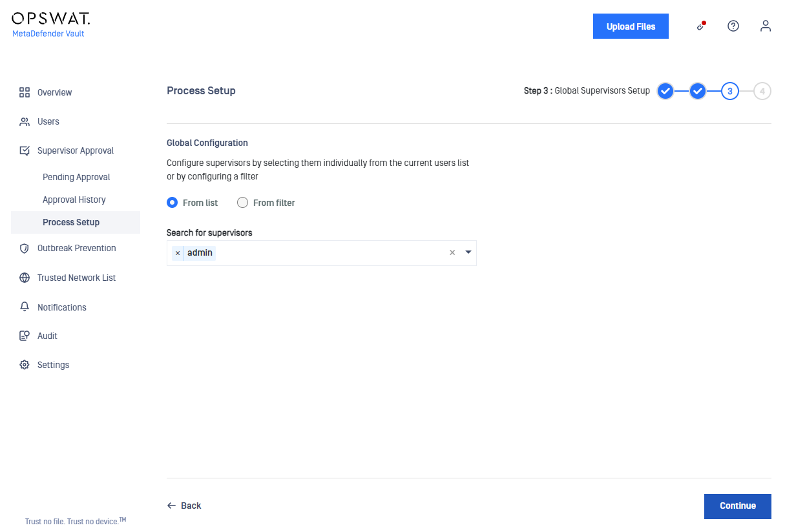Viewport: 785px width, 532px height.
Task: Click the Audit document icon
Action: point(25,336)
